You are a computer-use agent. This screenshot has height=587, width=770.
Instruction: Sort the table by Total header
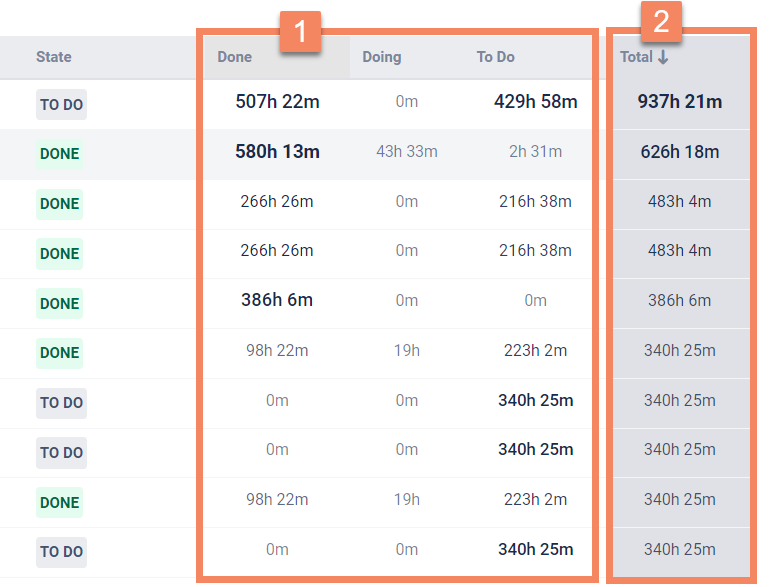(x=637, y=57)
